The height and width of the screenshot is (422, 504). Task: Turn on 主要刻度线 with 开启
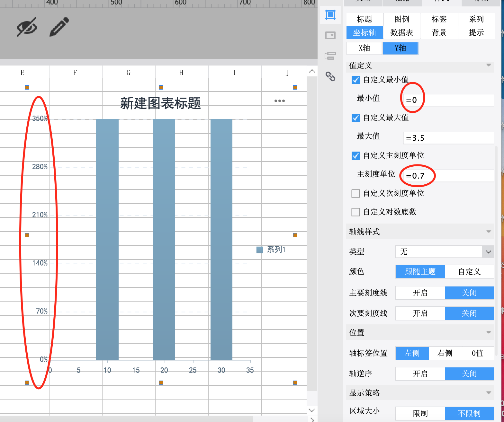(x=420, y=293)
